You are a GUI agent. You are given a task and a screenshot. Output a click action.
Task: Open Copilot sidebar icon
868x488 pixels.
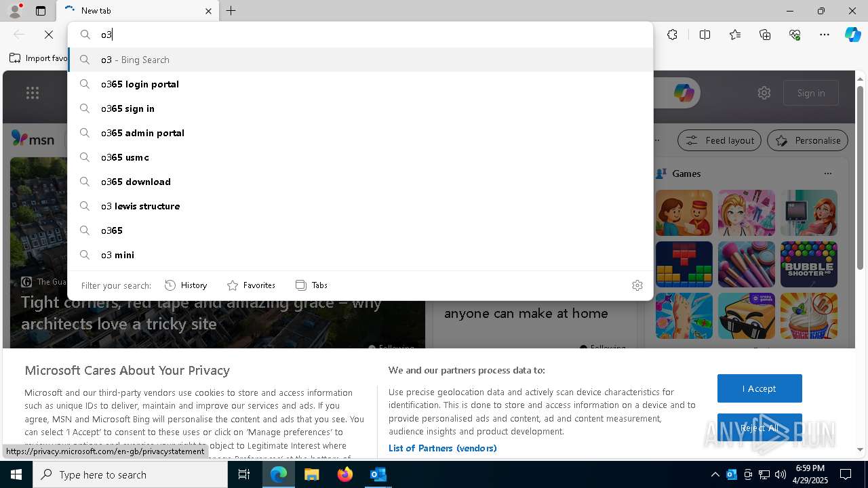852,35
